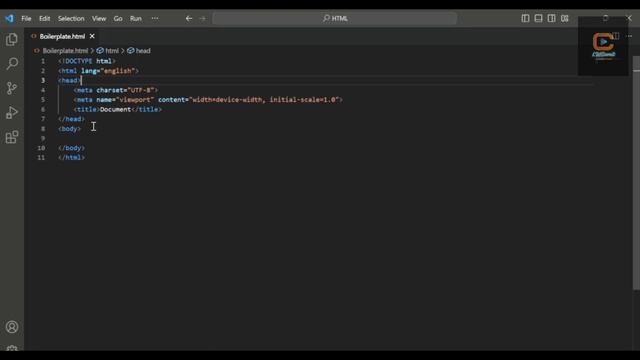
Task: Click Boilerplate.html in the breadcrumb
Action: (x=65, y=51)
